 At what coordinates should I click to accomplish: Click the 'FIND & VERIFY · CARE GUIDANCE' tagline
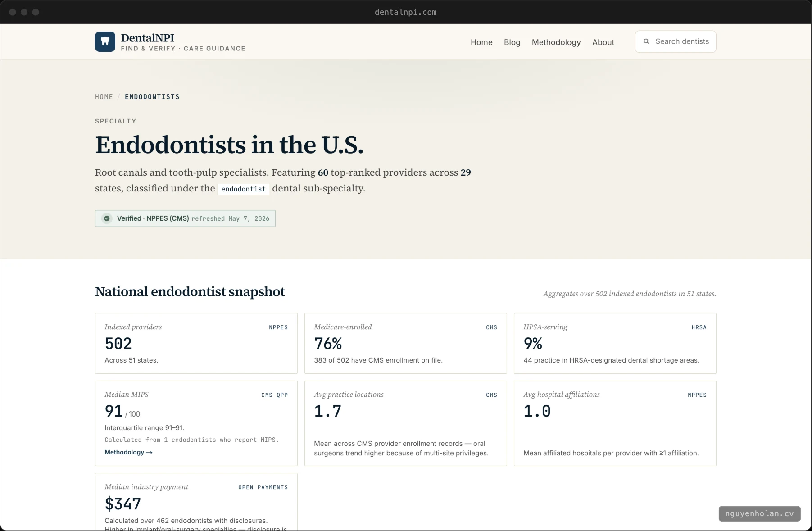coord(183,49)
